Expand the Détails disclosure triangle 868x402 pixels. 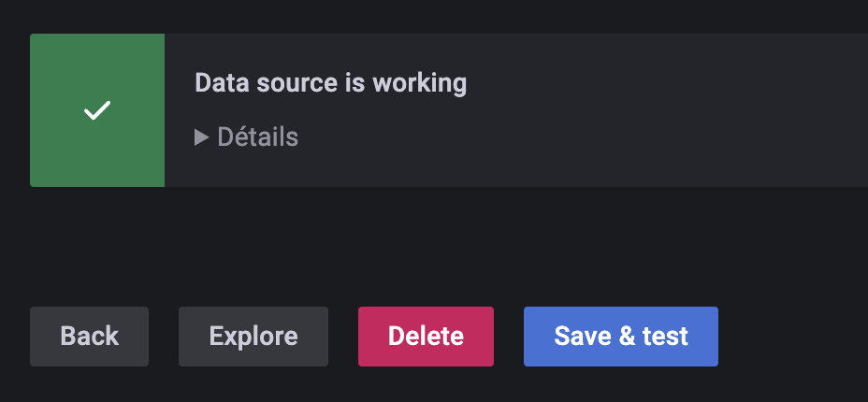click(x=201, y=137)
